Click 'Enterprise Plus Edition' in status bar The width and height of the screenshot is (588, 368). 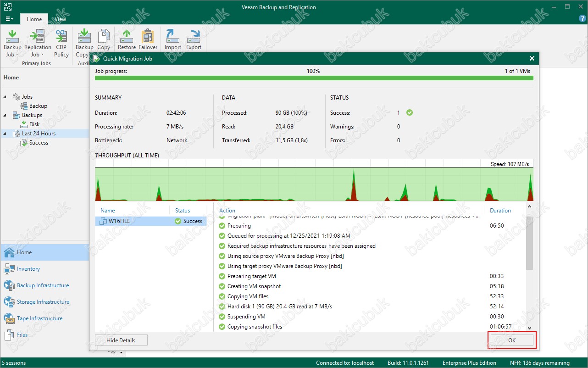pyautogui.click(x=469, y=363)
